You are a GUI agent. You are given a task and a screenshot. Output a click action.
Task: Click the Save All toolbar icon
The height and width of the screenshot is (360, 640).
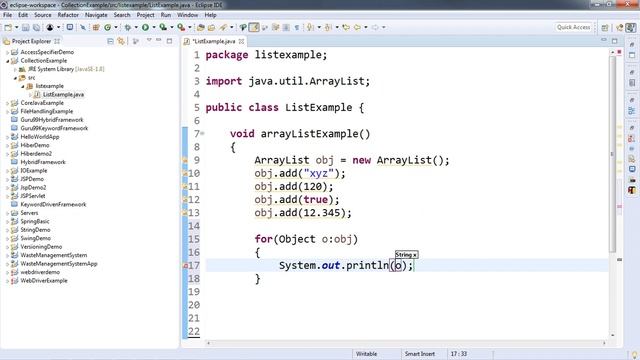click(36, 27)
